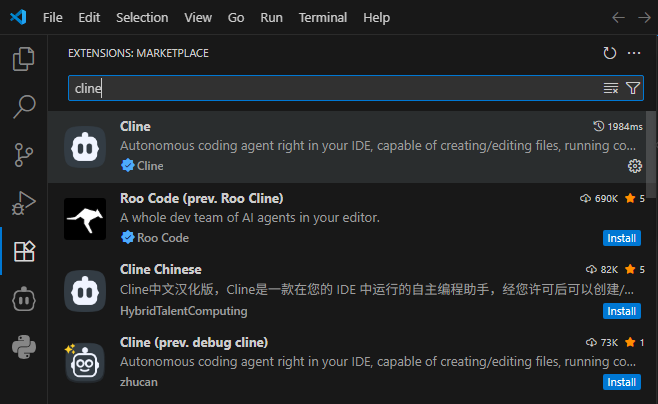Open the Run and Debug view
The image size is (658, 404).
click(x=23, y=202)
